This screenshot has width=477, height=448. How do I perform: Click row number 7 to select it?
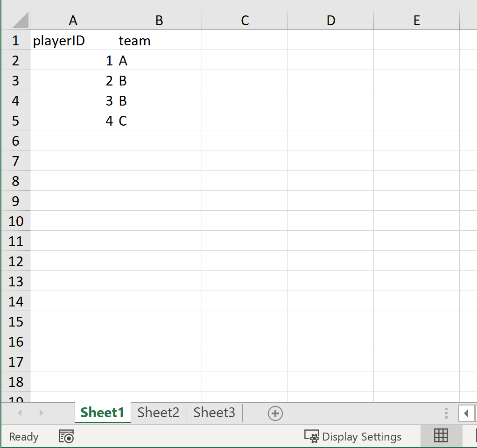(15, 160)
